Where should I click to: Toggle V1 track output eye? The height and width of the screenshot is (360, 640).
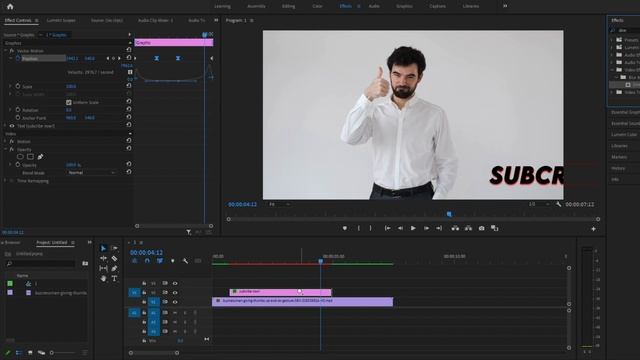point(175,302)
